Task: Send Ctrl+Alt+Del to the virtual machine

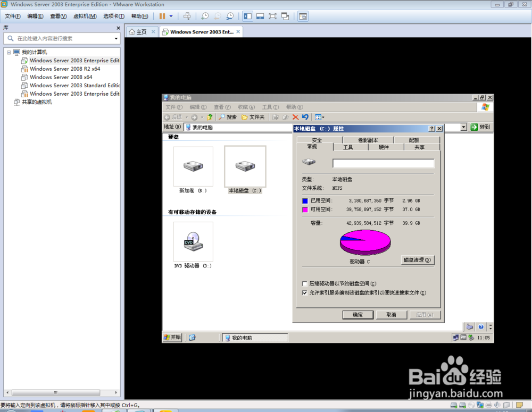Action: click(187, 16)
